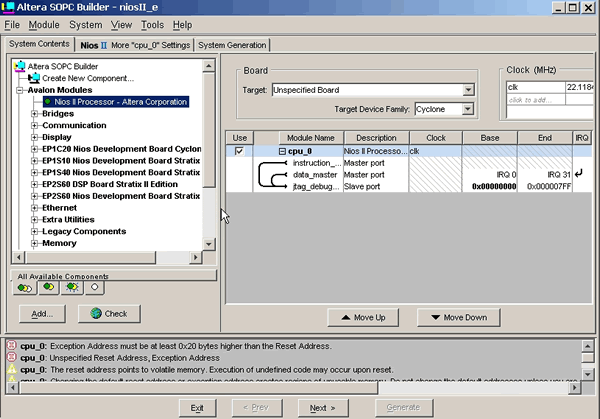Switch to the System Contents tab

pyautogui.click(x=39, y=44)
